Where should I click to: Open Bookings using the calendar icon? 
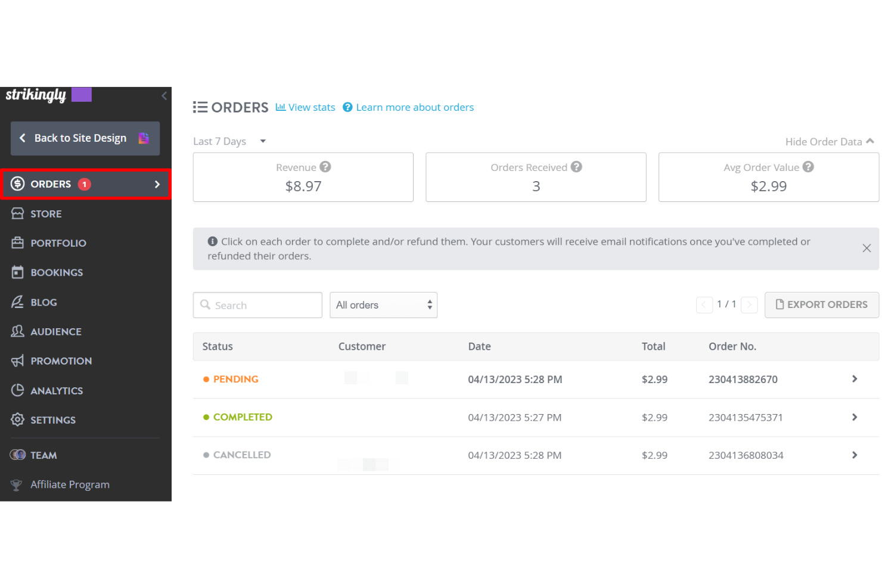coord(18,272)
